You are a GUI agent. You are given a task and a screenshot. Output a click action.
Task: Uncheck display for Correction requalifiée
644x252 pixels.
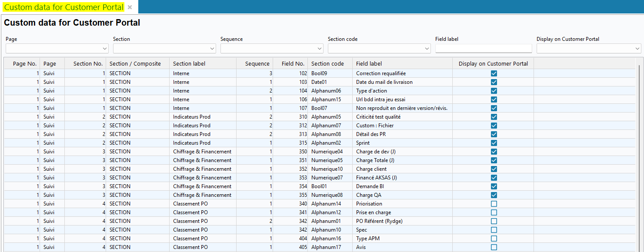494,73
